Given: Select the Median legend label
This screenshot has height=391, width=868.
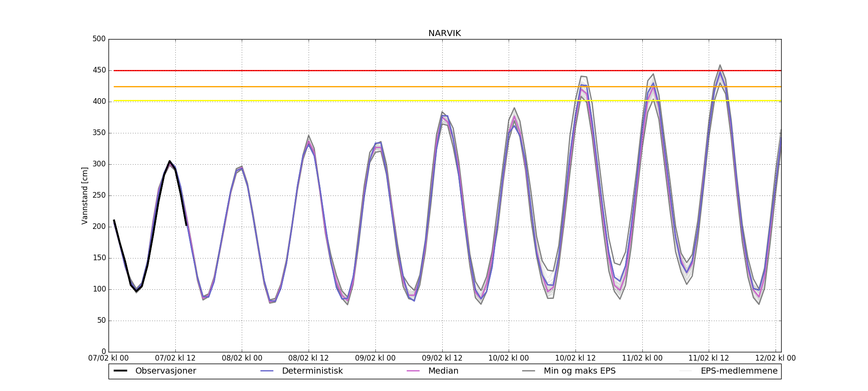Looking at the screenshot, I should tap(443, 371).
